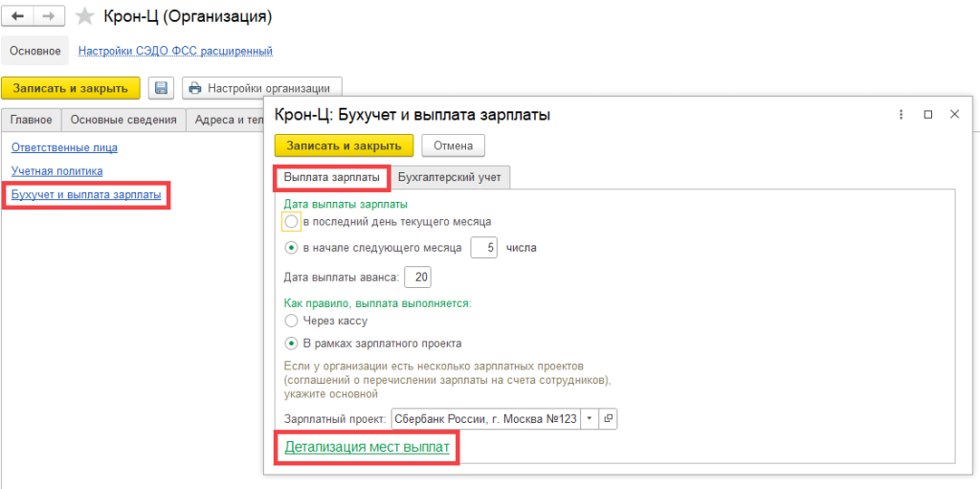This screenshot has height=489, width=980.
Task: Expand the salary project dropdown list
Action: point(590,419)
